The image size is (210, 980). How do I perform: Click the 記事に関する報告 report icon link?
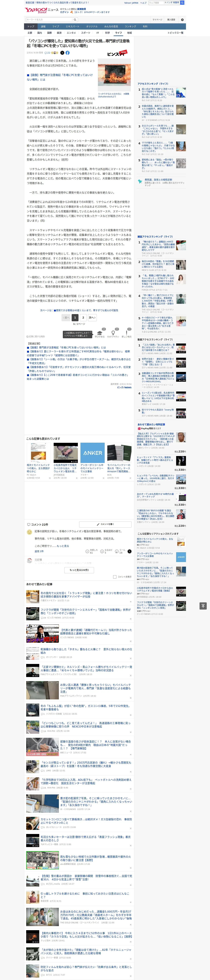tap(36, 336)
